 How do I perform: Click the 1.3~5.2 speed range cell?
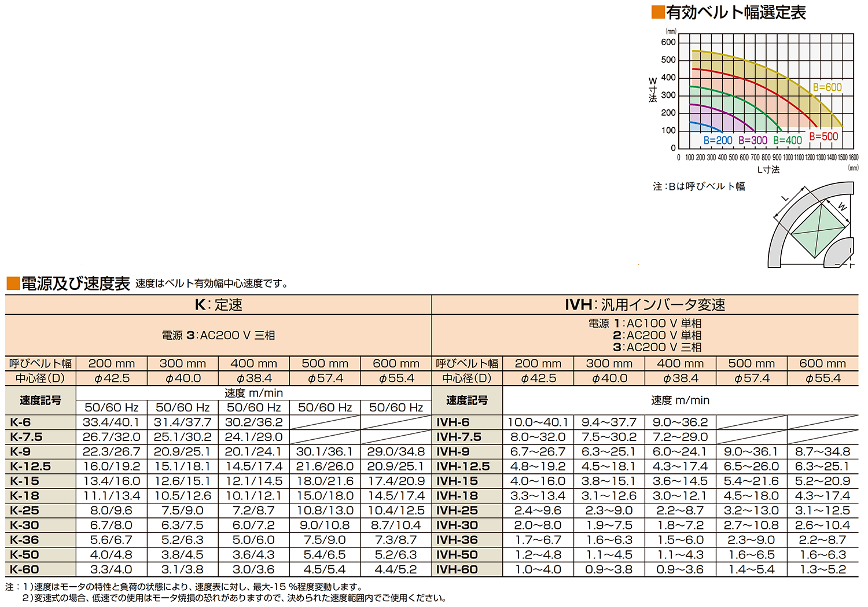point(823,569)
